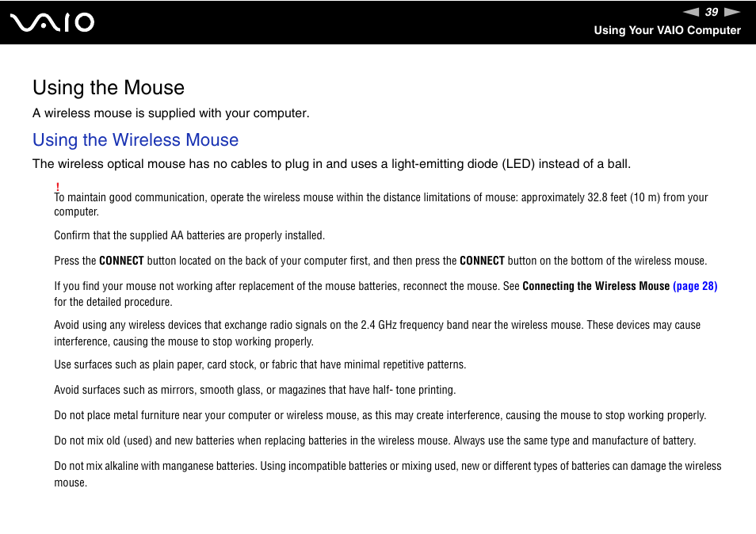
Task: Click the 'Using the Mouse' heading
Action: click(109, 87)
